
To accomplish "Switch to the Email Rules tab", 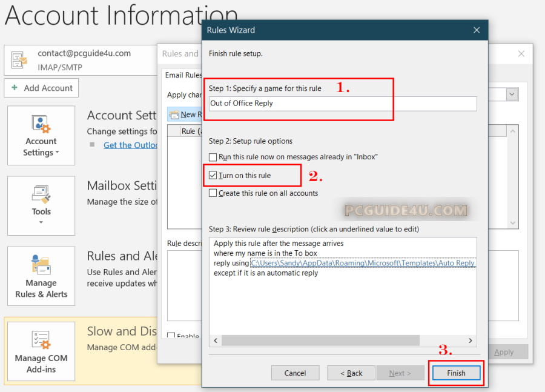I will (183, 76).
